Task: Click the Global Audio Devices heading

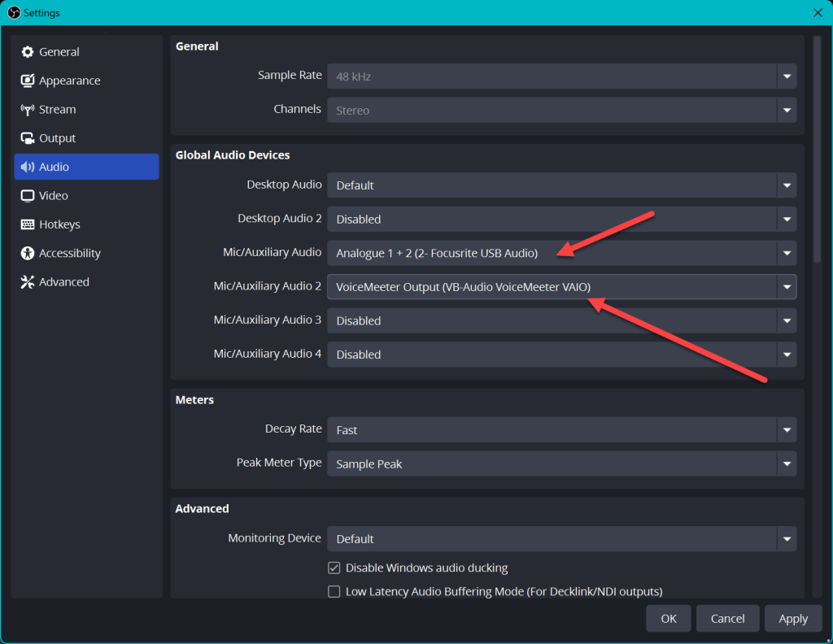Action: (233, 155)
